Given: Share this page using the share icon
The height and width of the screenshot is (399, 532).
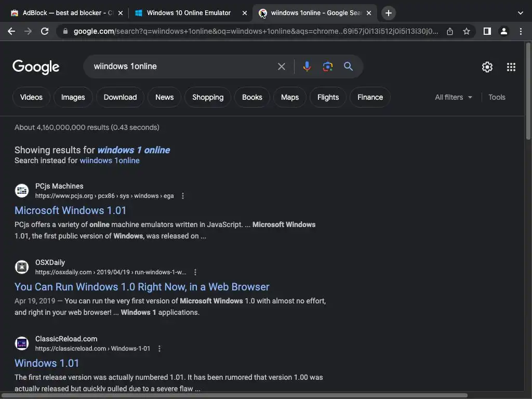Looking at the screenshot, I should click(x=450, y=31).
